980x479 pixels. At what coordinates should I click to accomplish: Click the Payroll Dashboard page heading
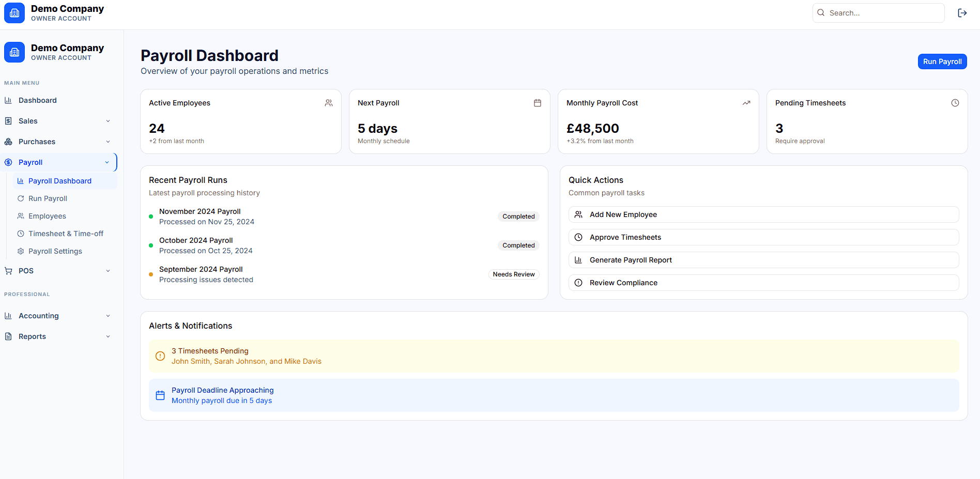(x=209, y=55)
